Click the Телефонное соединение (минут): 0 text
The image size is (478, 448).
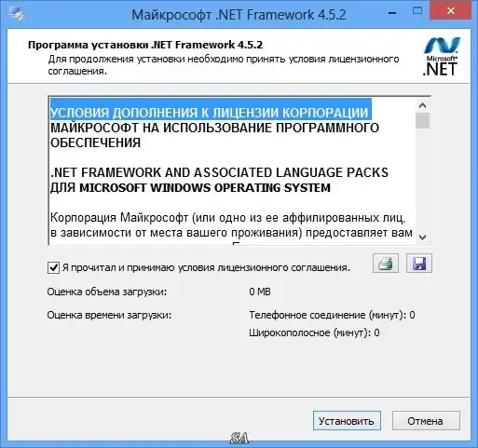click(332, 315)
